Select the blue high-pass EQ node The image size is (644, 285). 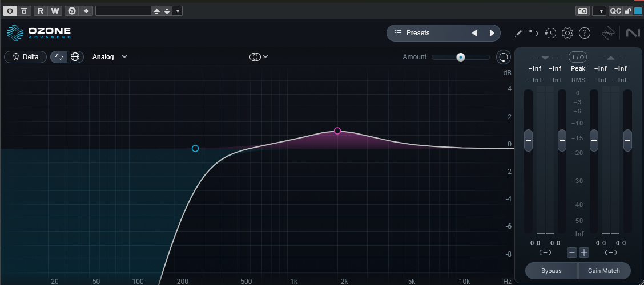coord(195,148)
